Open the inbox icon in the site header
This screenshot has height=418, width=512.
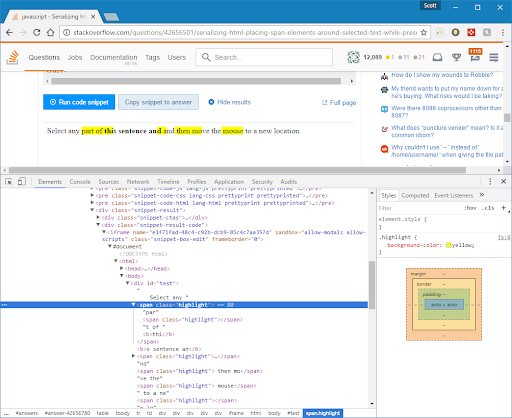tap(437, 57)
